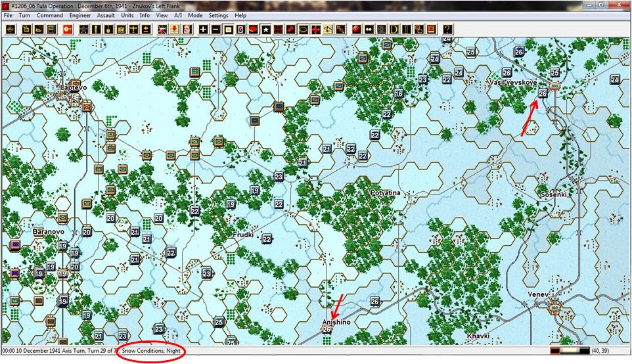Select the 100-point objective hex at Venev
The height and width of the screenshot is (364, 632).
(x=554, y=308)
